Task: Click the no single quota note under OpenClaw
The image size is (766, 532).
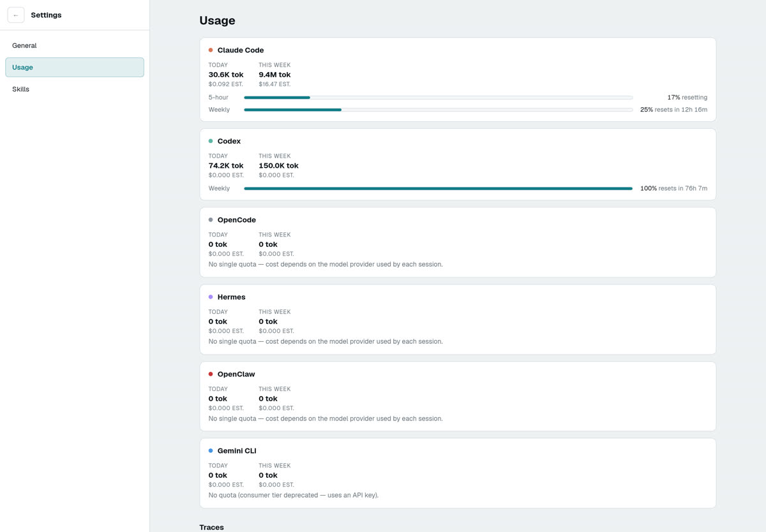Action: (326, 418)
